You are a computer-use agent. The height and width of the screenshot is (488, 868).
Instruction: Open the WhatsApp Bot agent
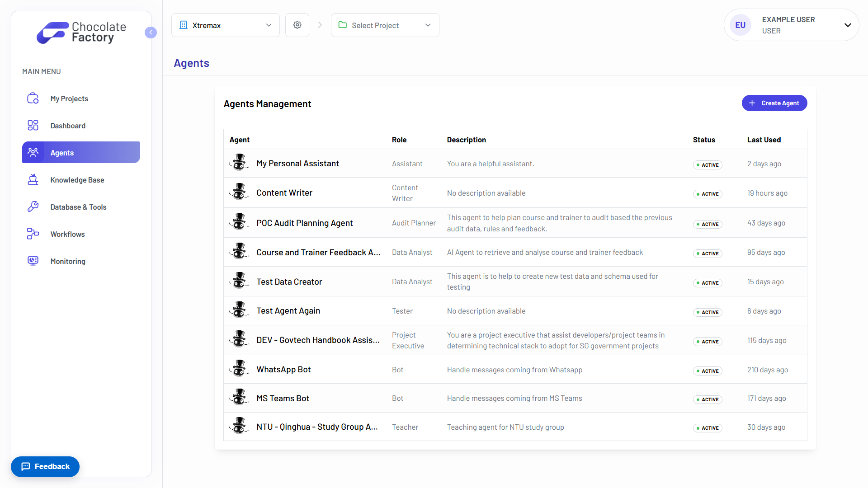[283, 369]
